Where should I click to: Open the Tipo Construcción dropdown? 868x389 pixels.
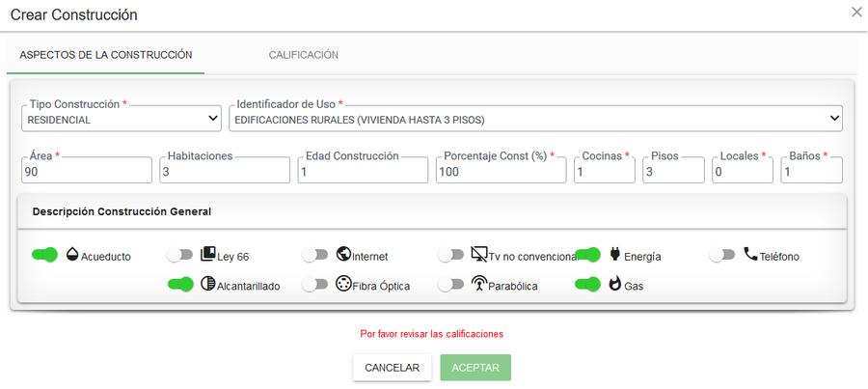coord(122,120)
